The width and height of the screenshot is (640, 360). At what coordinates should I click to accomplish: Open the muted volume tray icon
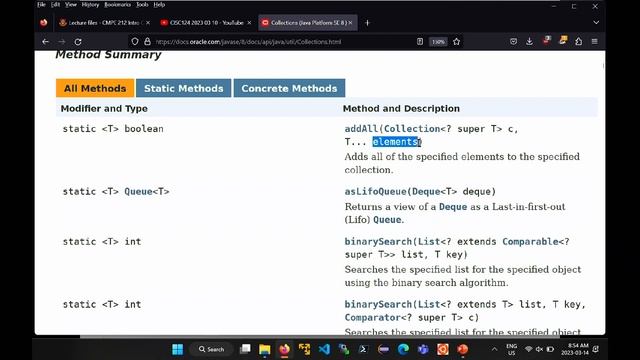539,349
